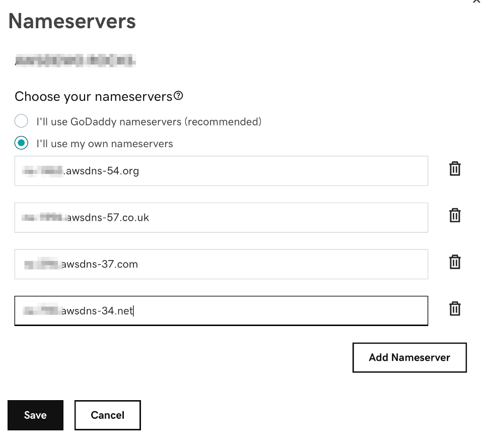492x448 pixels.
Task: Click the awsdns-37.com nameserver field
Action: coord(222,264)
